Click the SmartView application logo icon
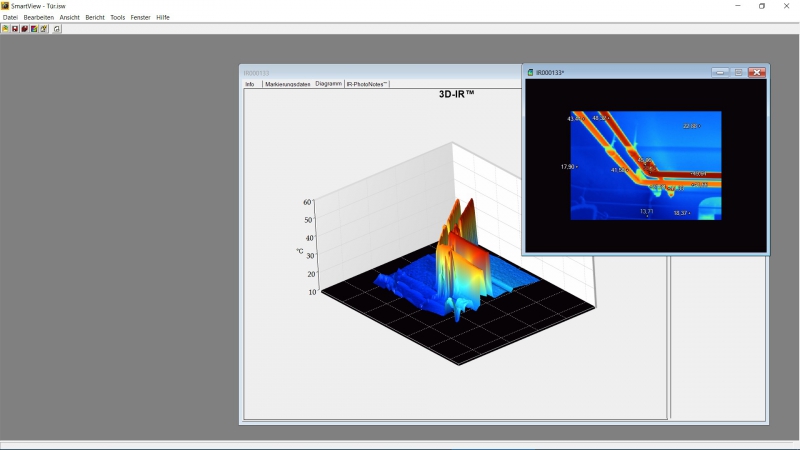The image size is (800, 450). click(5, 6)
